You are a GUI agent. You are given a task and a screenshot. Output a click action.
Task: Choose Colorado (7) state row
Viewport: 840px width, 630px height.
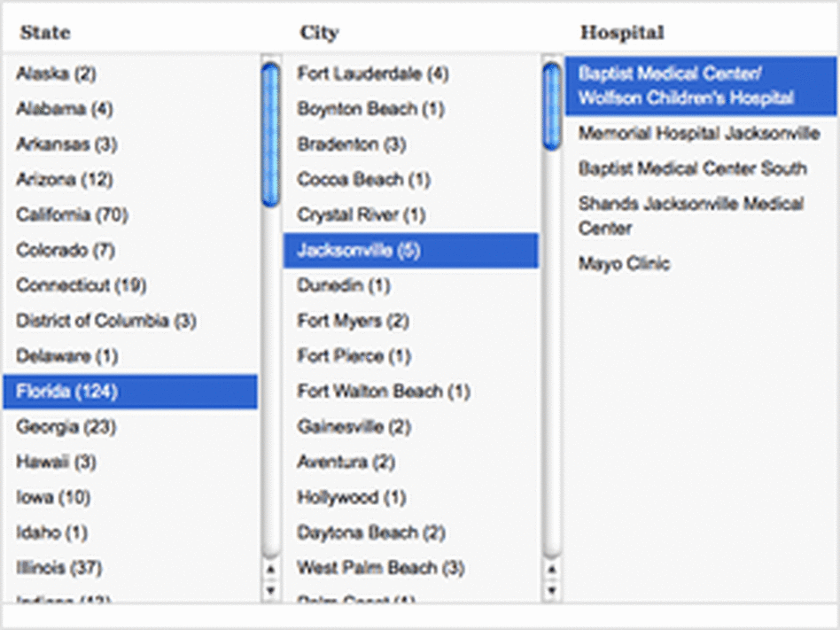coord(130,250)
